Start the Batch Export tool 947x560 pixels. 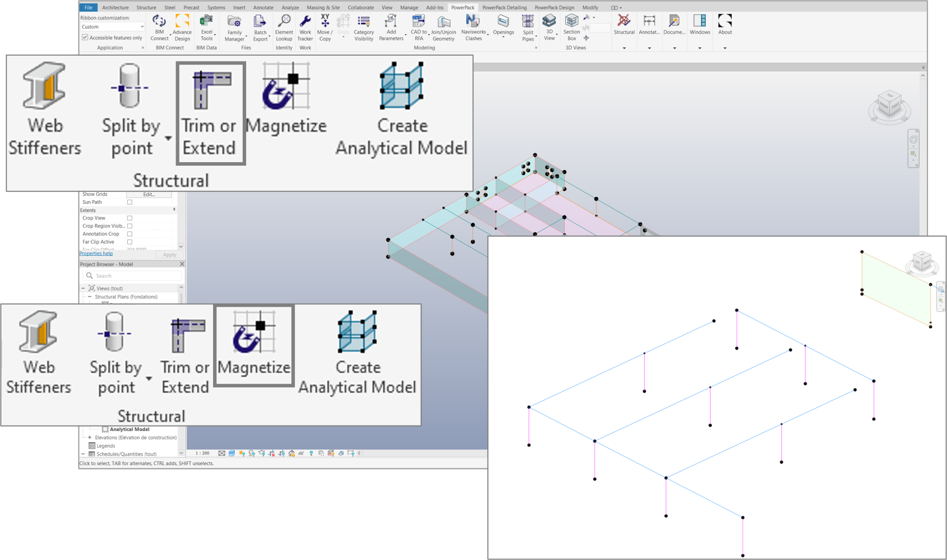tap(260, 28)
